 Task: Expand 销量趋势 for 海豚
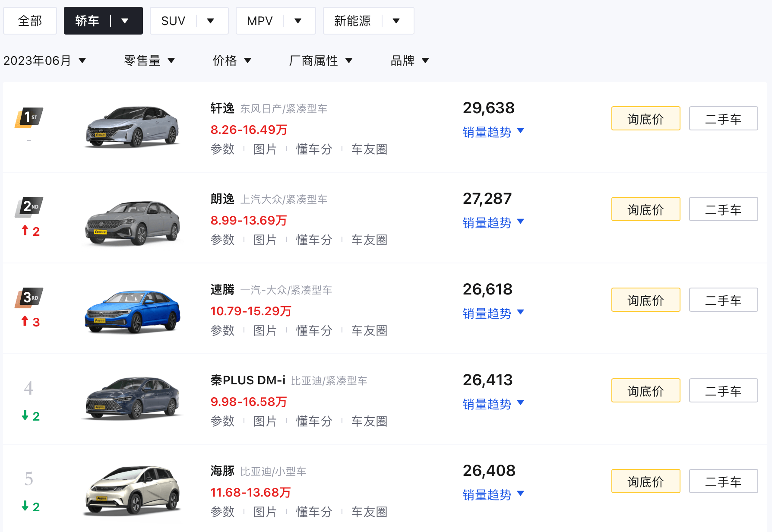pos(493,494)
